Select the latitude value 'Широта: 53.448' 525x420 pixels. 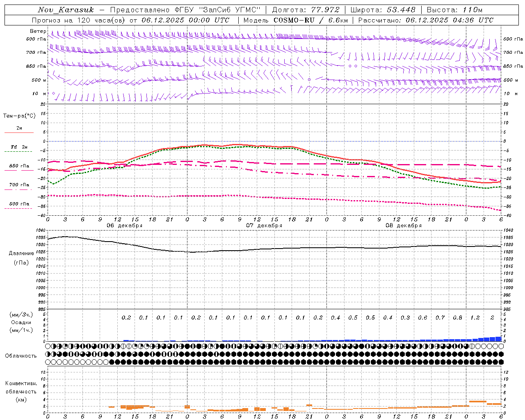click(x=383, y=10)
